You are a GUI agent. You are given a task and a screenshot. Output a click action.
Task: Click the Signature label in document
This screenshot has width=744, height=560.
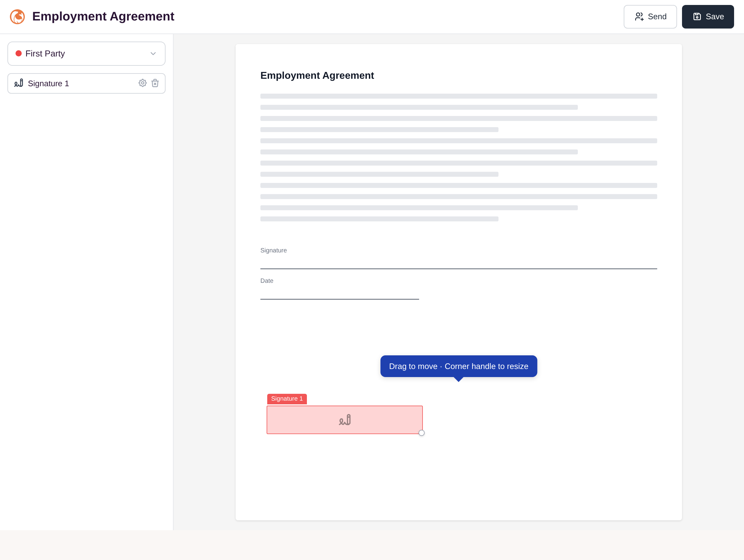point(273,250)
